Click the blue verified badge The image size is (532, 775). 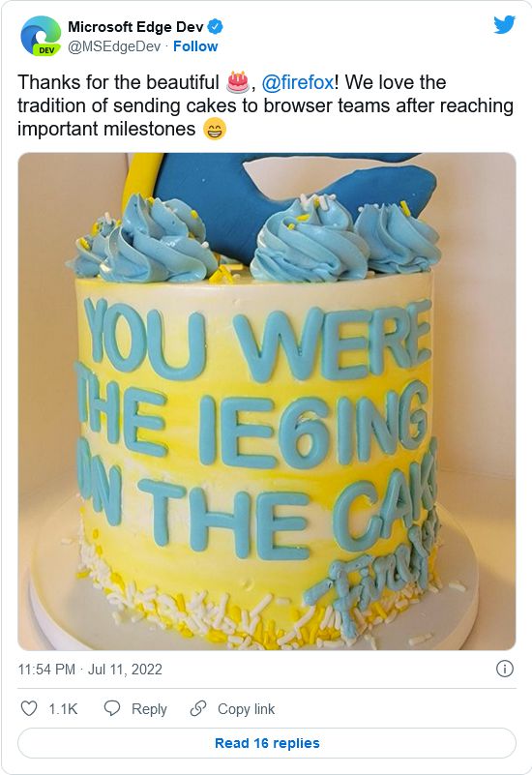215,27
